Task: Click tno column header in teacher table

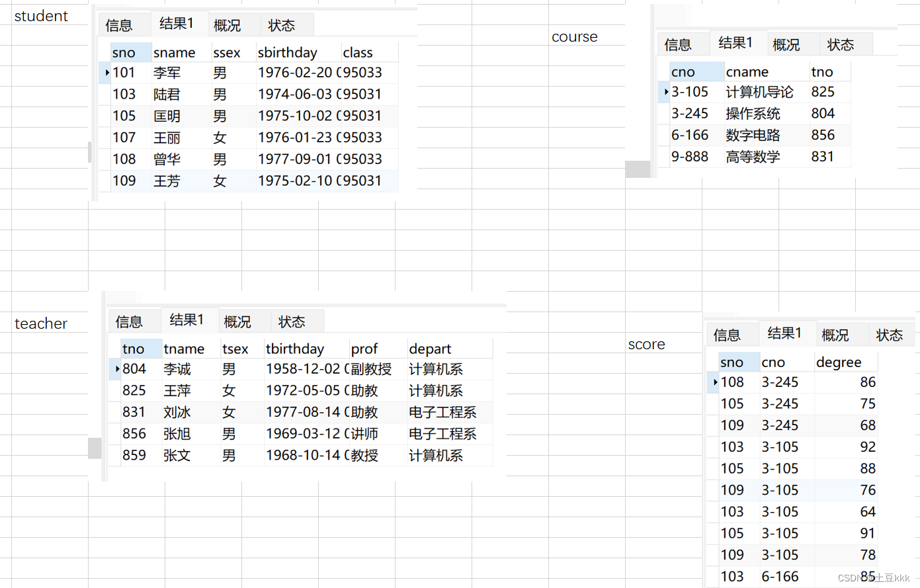Action: (x=141, y=349)
